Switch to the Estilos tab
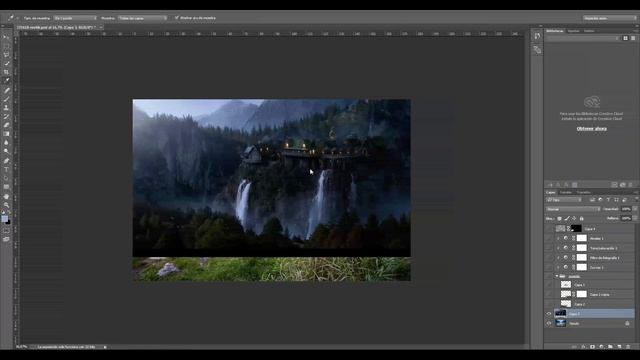This screenshot has width=640, height=360. click(589, 31)
